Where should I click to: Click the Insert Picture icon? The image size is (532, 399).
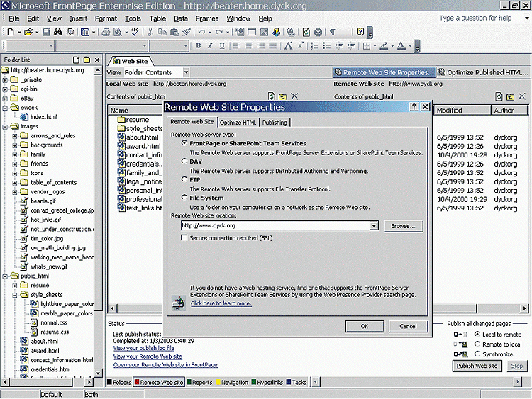(264, 32)
